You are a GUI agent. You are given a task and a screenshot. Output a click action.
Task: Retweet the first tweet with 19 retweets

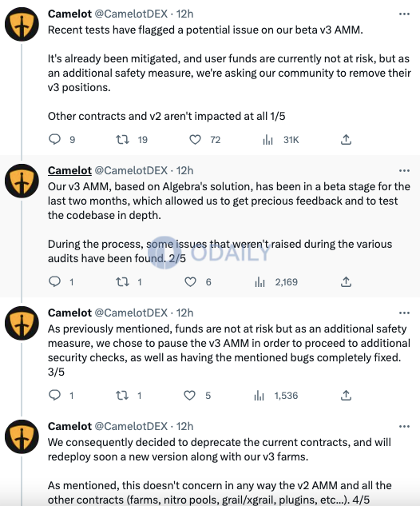122,139
